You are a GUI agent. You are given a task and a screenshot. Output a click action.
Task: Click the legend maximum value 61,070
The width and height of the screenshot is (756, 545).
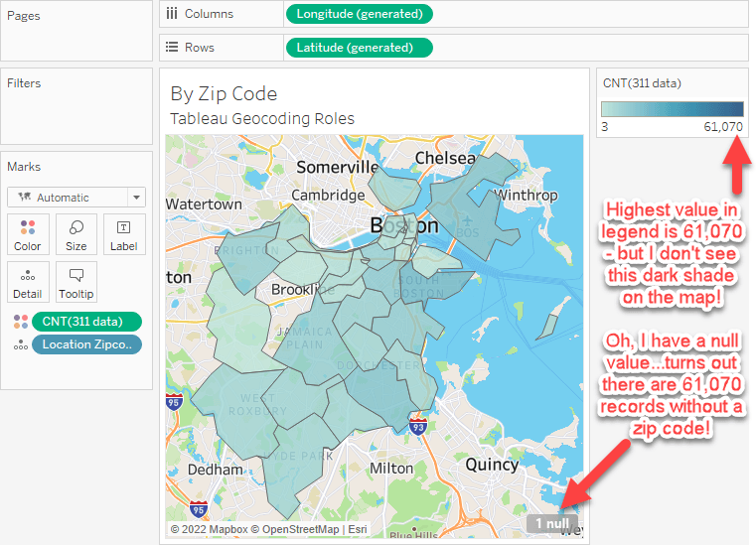723,127
